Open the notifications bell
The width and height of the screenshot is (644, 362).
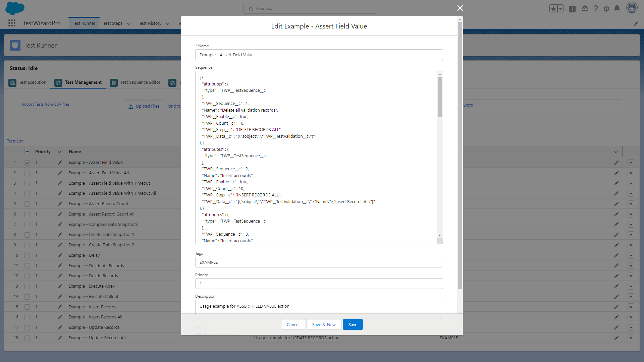617,9
